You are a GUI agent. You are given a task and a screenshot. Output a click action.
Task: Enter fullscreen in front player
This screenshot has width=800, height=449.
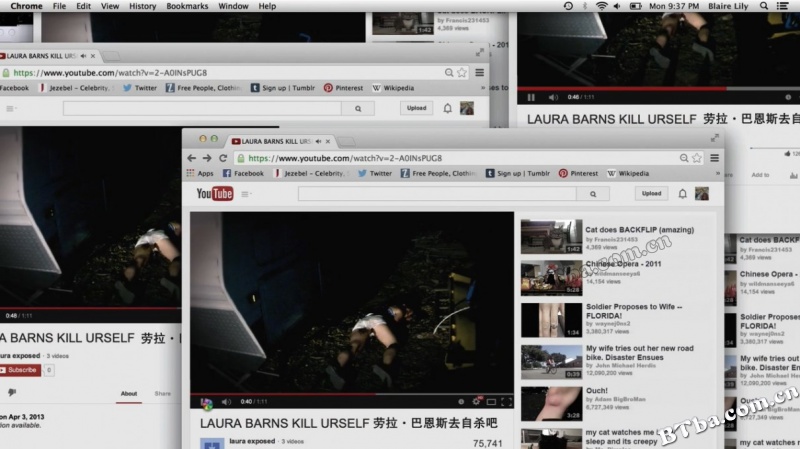click(x=507, y=402)
